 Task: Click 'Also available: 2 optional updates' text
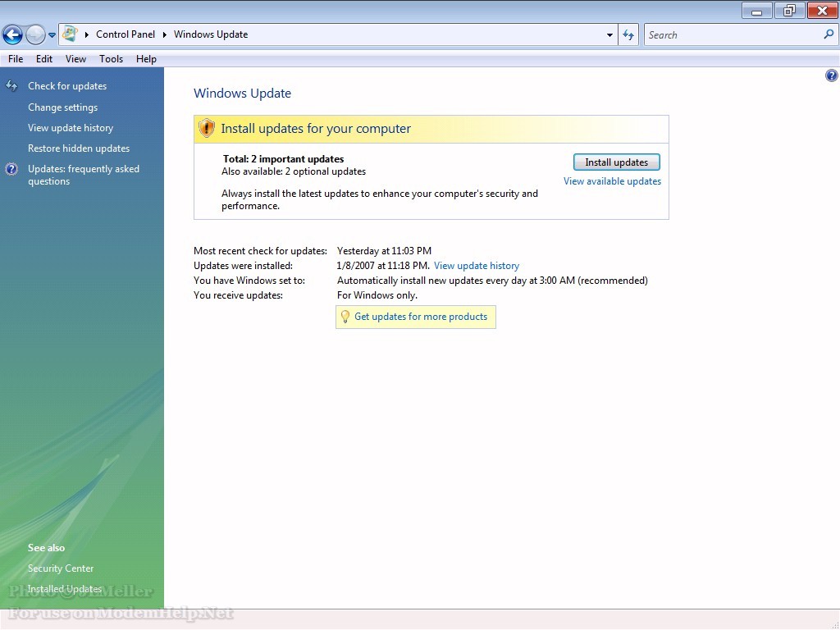(294, 171)
